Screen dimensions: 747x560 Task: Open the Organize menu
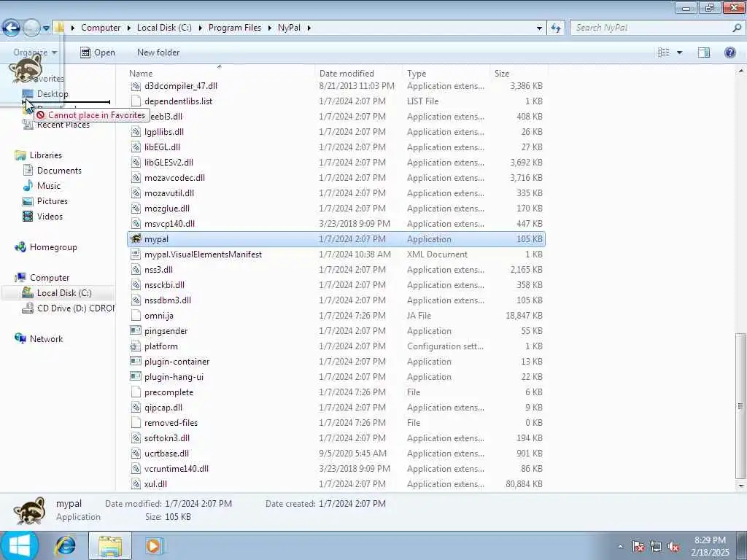tap(35, 52)
